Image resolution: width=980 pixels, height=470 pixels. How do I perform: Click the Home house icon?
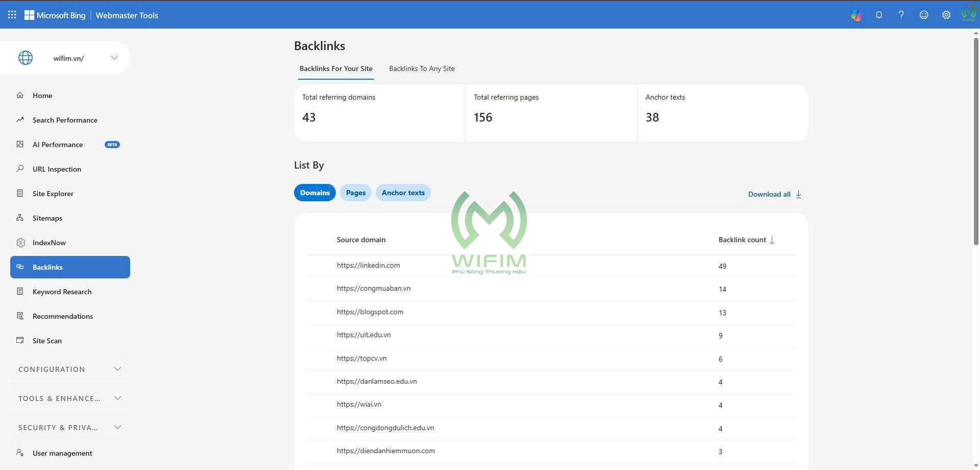[x=20, y=95]
